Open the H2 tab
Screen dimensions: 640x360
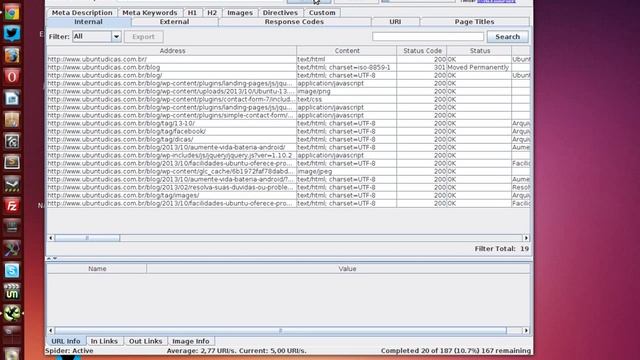coord(212,13)
